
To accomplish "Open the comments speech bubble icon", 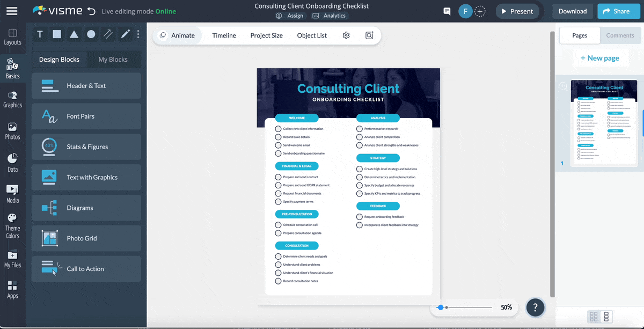I will coord(447,11).
